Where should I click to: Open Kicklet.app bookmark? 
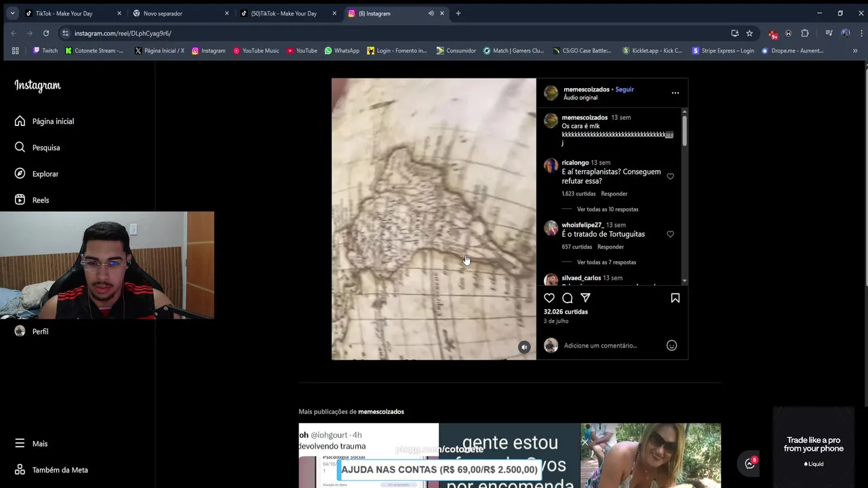[x=652, y=51]
